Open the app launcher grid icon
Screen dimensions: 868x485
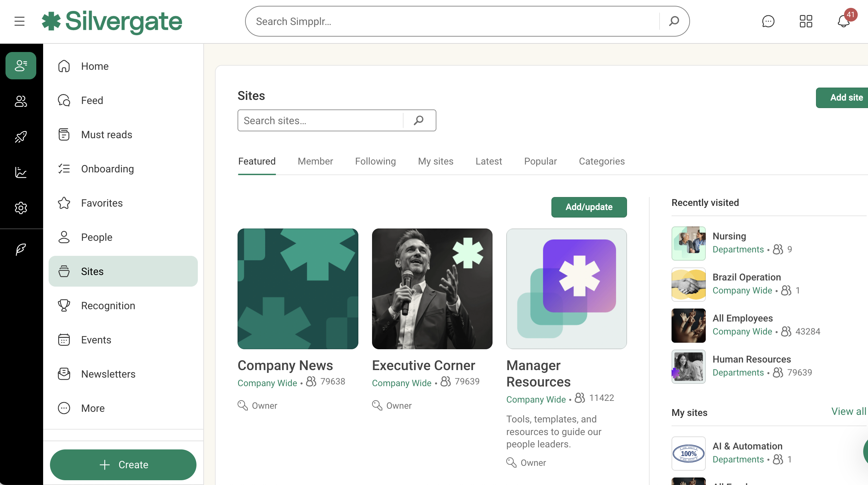point(806,21)
